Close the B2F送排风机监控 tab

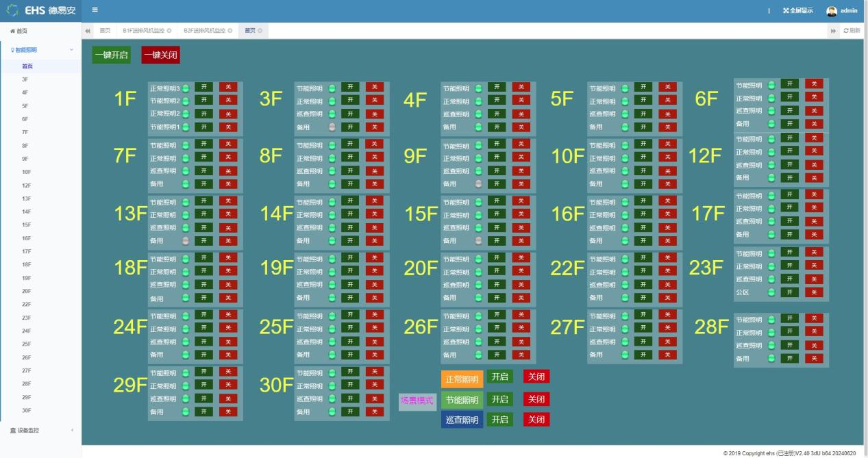tap(230, 31)
